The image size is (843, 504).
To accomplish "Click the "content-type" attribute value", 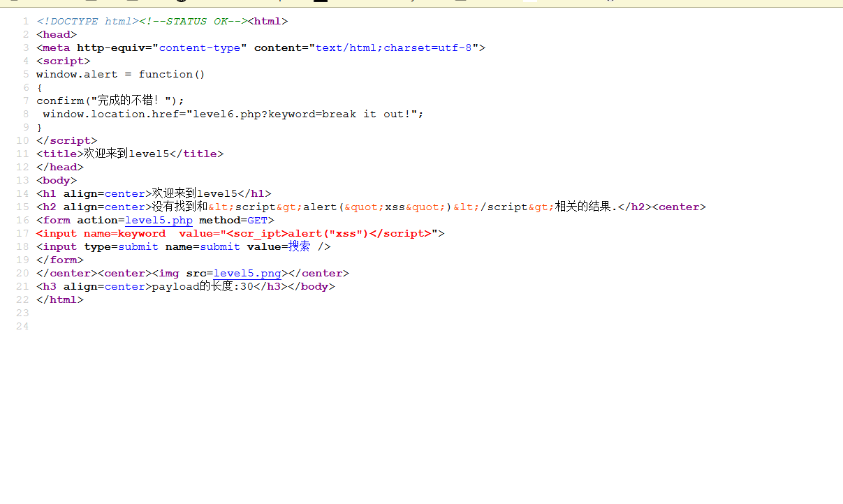I will [200, 47].
